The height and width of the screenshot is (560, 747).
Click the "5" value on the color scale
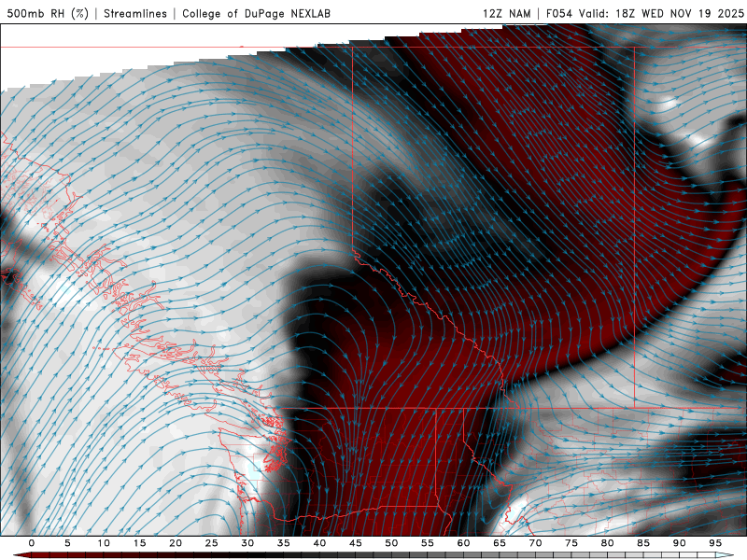(x=67, y=543)
